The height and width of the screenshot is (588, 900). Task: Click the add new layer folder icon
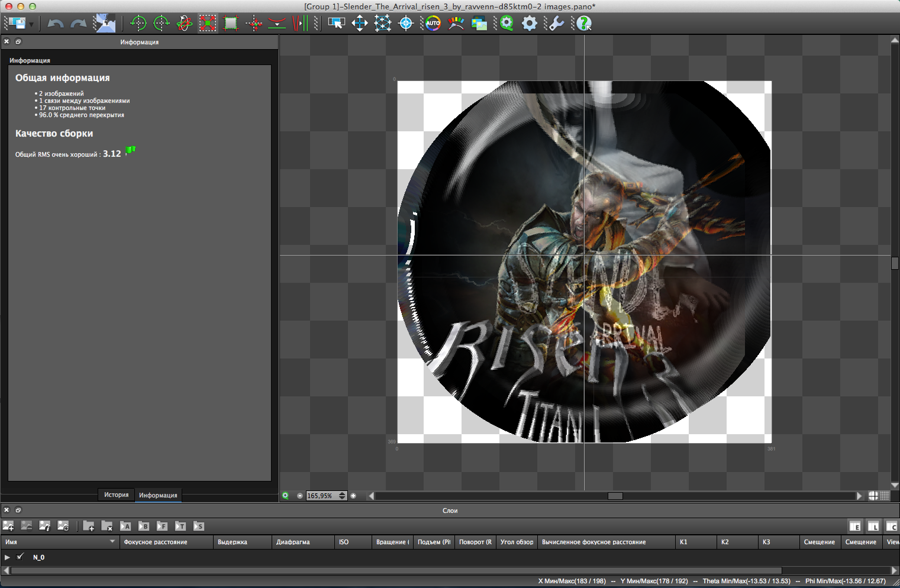[x=89, y=525]
